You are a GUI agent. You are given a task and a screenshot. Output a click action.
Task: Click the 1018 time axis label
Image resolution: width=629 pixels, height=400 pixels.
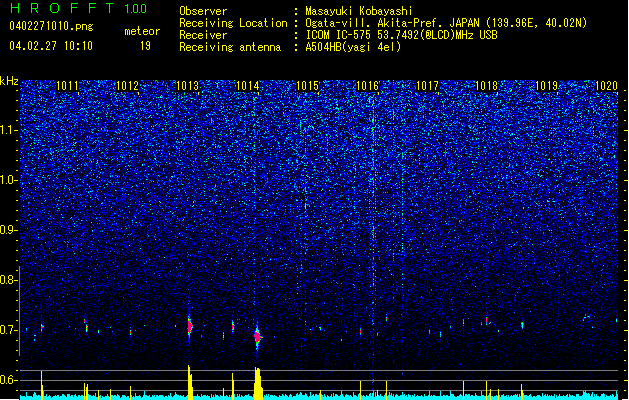486,86
